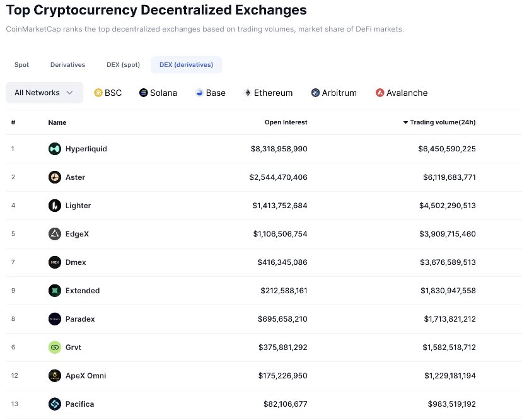Open the Paradex exchange link
Screen dimensions: 522x420
80,318
